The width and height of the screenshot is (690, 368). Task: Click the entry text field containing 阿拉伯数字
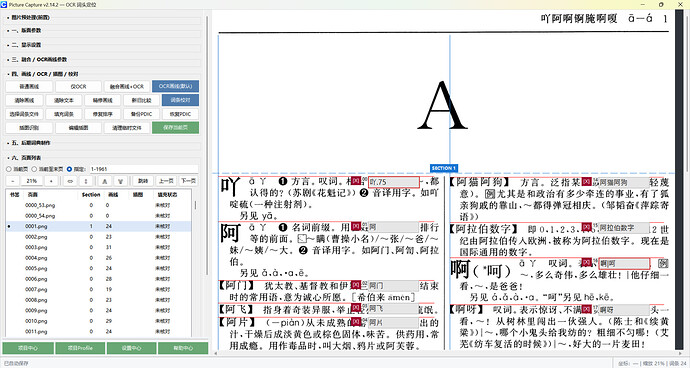pos(624,228)
